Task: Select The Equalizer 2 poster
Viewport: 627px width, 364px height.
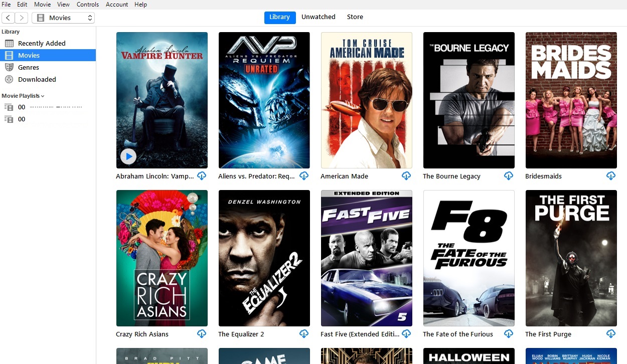Action: [264, 258]
